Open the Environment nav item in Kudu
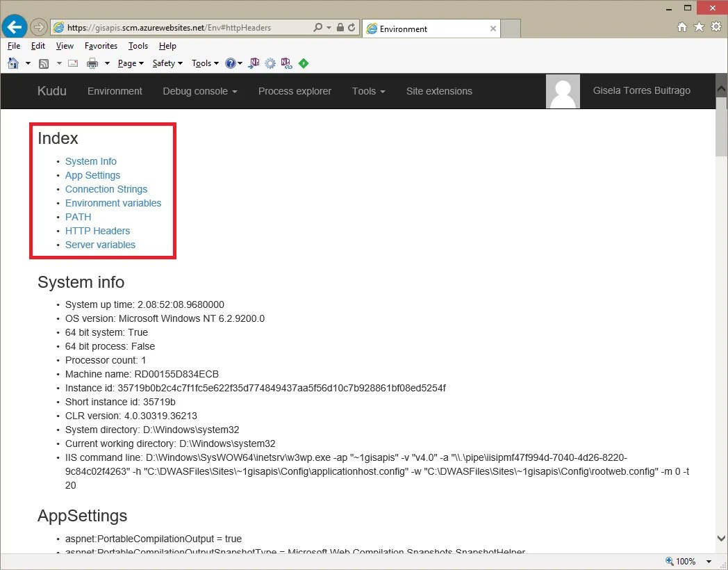Image resolution: width=728 pixels, height=570 pixels. click(115, 91)
